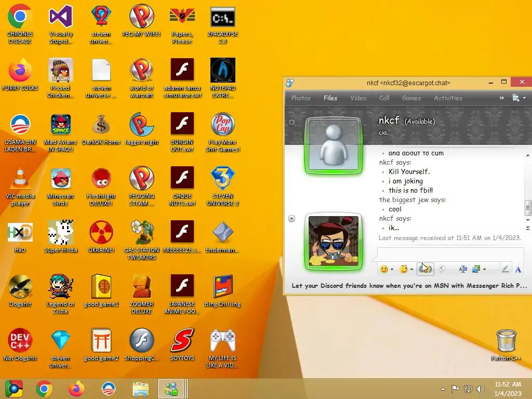
Task: Select the world of warcraft icon
Action: pyautogui.click(x=141, y=79)
